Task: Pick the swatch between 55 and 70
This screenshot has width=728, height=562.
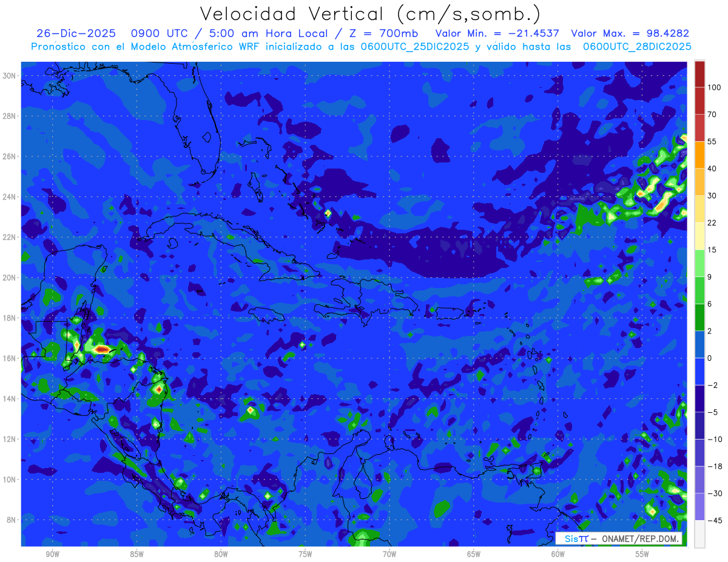Action: [699, 128]
